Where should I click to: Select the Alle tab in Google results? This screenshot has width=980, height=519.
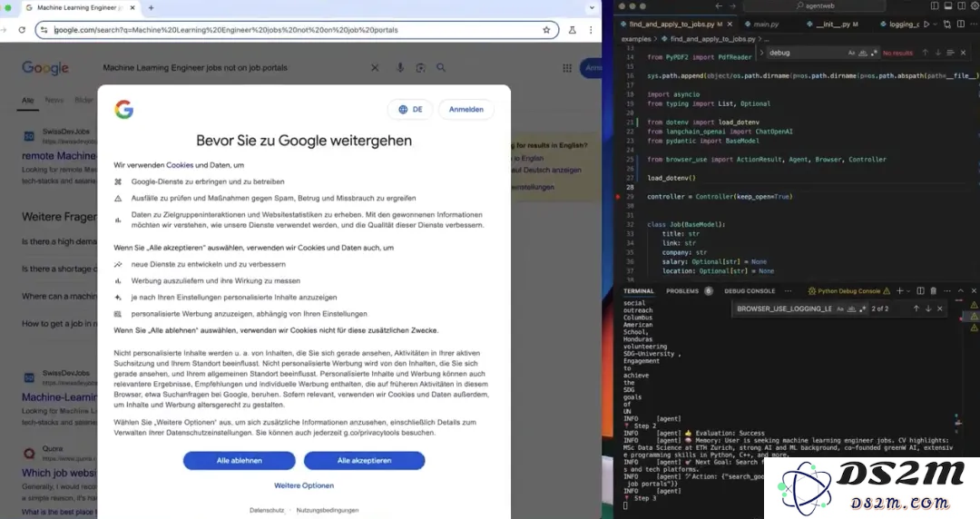[27, 100]
